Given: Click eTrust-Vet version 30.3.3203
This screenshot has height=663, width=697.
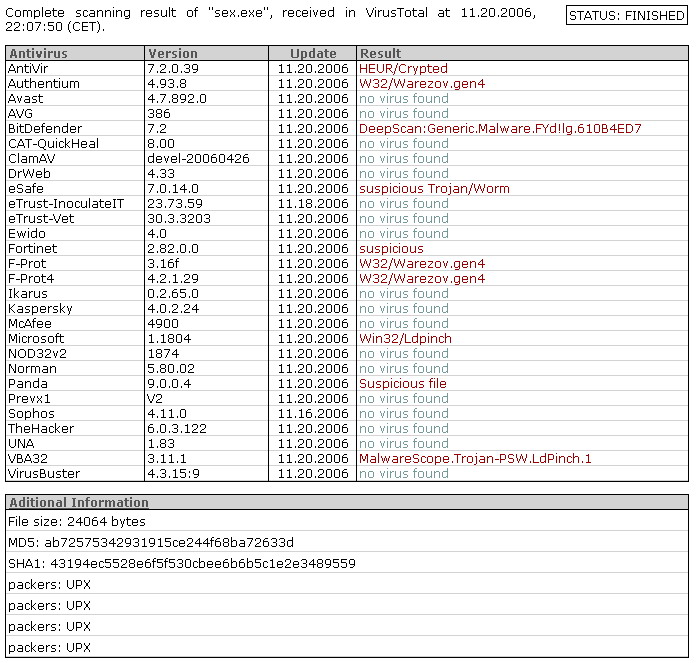Looking at the screenshot, I should tap(179, 219).
